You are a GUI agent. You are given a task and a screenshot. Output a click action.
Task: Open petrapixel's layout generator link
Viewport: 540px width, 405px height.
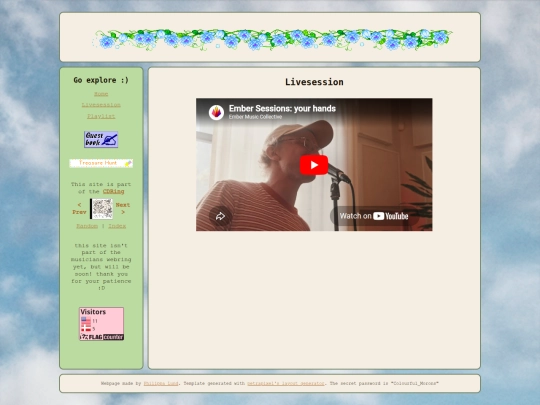pyautogui.click(x=286, y=383)
